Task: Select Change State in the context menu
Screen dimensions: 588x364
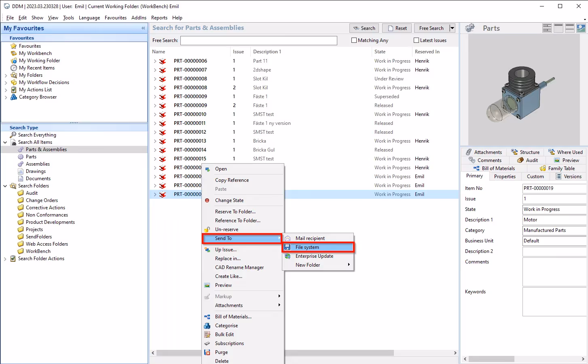Action: [x=230, y=200]
